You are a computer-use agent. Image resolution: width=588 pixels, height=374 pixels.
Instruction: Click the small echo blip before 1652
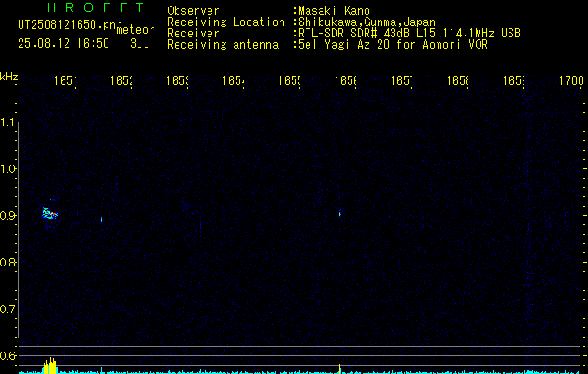(101, 219)
